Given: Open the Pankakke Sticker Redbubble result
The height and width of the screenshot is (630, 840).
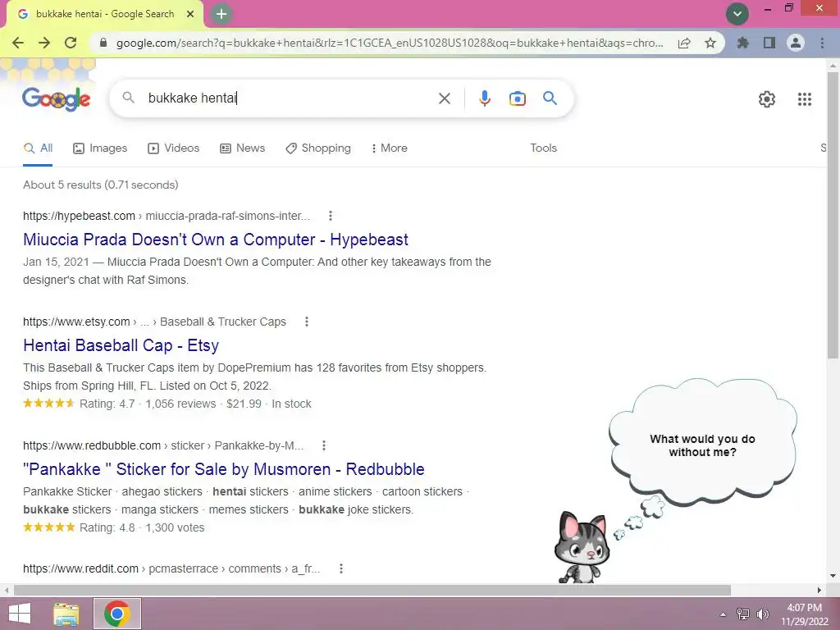Looking at the screenshot, I should (224, 469).
